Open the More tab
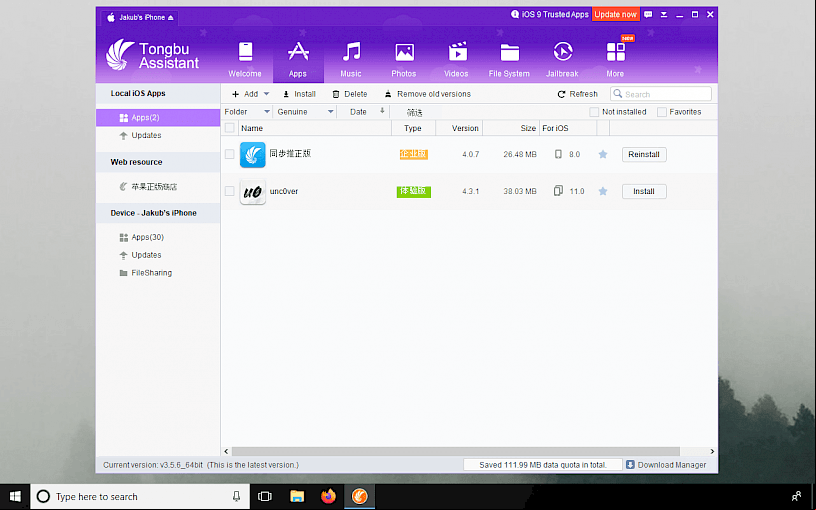This screenshot has width=816, height=510. click(x=615, y=59)
